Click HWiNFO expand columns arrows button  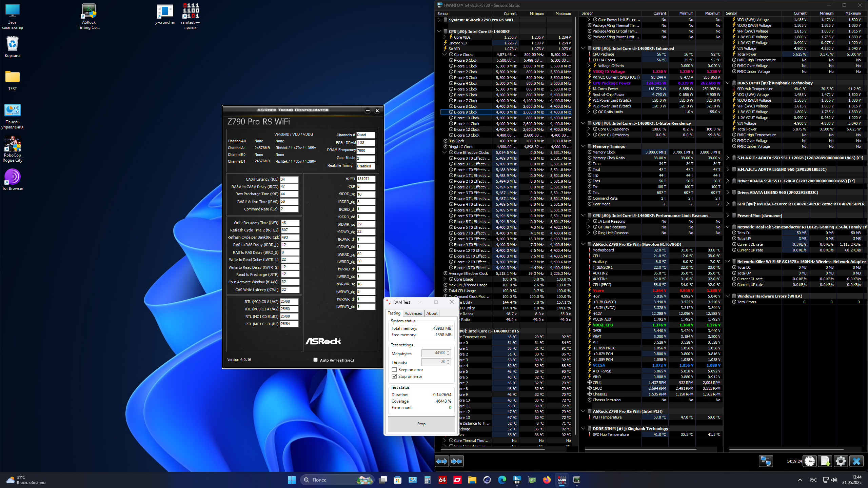[x=442, y=461]
